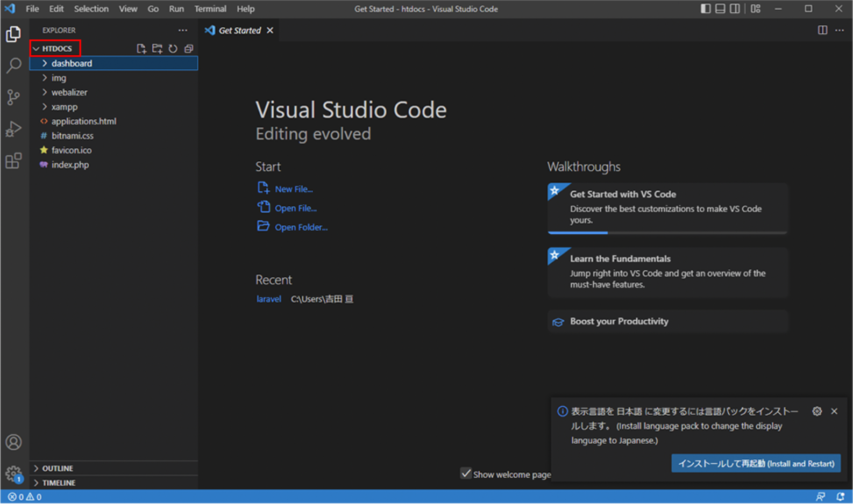Open favicon.ico file
The image size is (853, 504).
tap(114, 150)
